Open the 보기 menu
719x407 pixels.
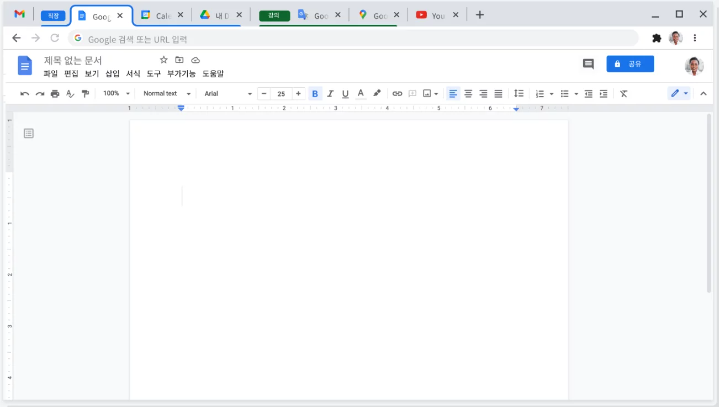coord(92,73)
